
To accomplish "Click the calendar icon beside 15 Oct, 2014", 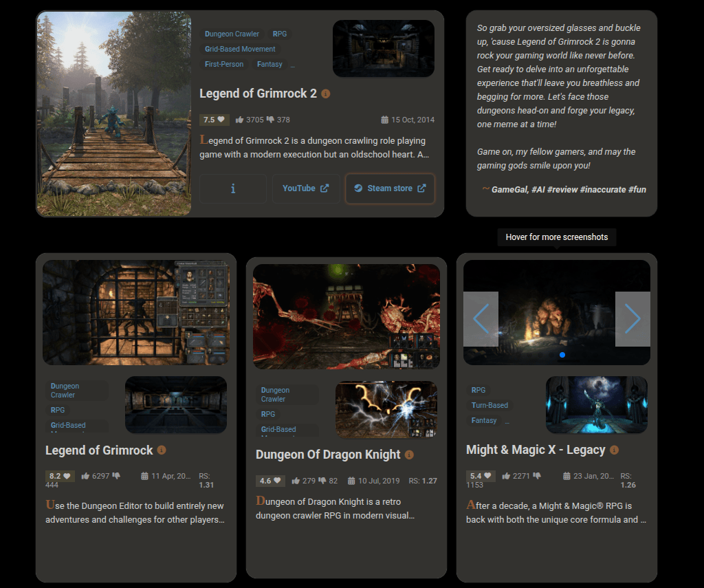I will click(385, 120).
